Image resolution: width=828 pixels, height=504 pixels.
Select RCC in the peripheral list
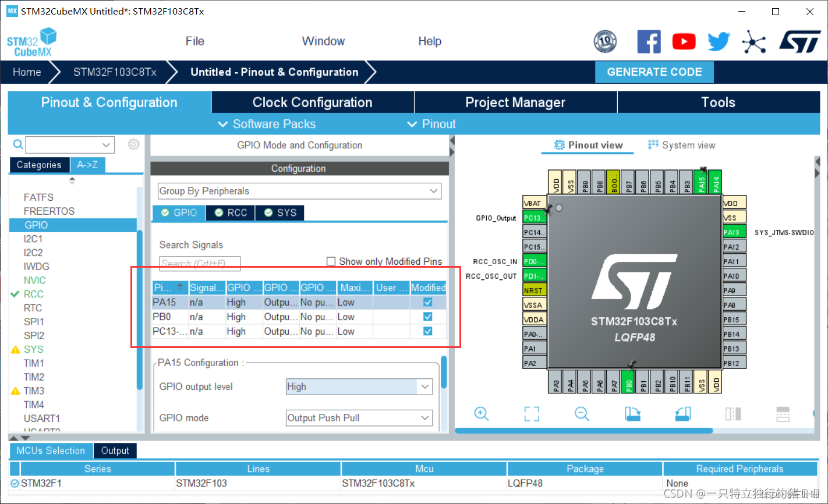pos(33,294)
